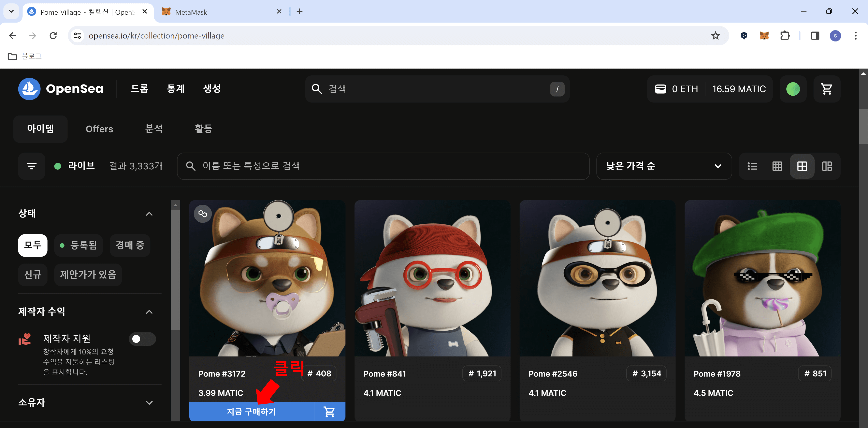Open the shopping cart in the top bar
The image size is (868, 428).
[x=827, y=89]
